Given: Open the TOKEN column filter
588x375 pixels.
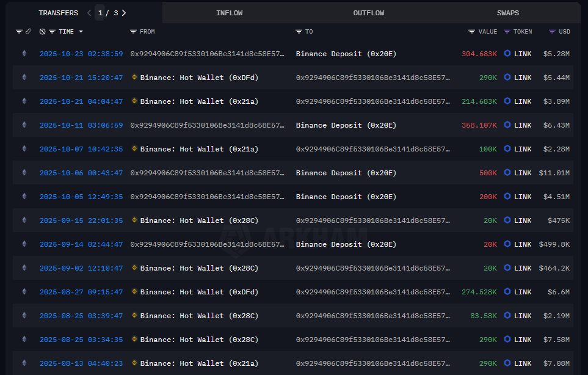Looking at the screenshot, I should [507, 32].
